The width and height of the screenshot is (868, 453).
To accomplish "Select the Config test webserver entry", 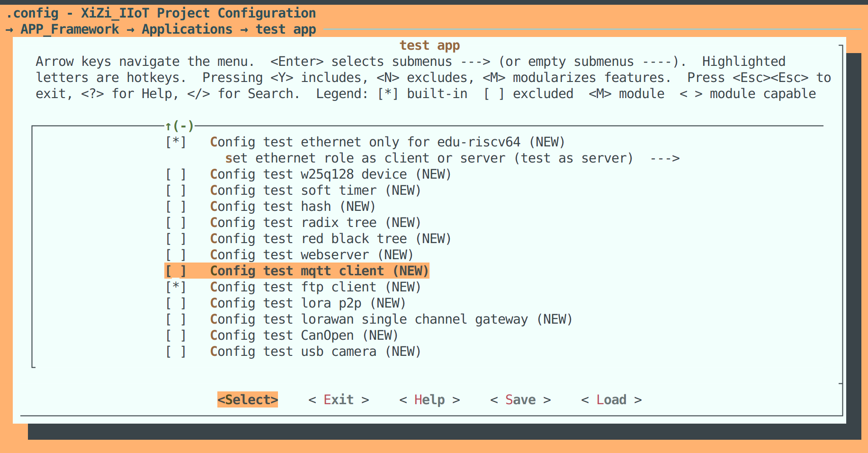I will click(x=312, y=255).
